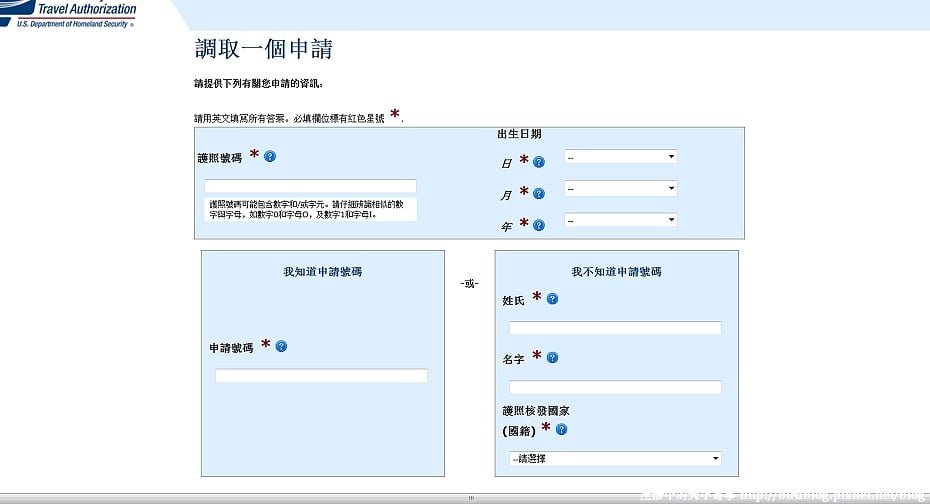Image resolution: width=930 pixels, height=504 pixels.
Task: Focus the 申請號碼 input box
Action: [x=321, y=376]
